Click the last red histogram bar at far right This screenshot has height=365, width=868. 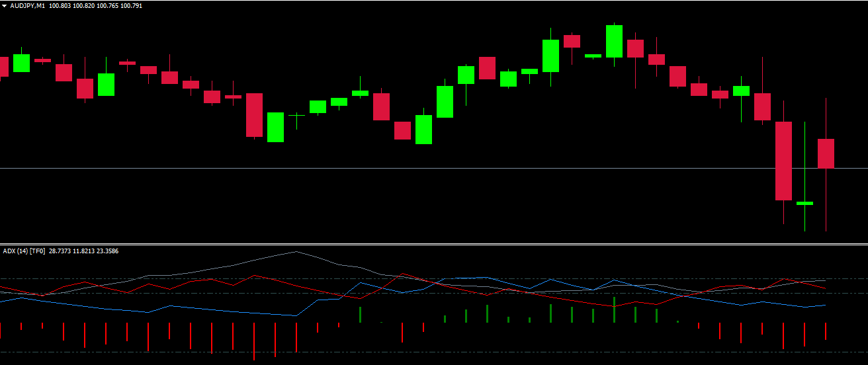(826, 331)
